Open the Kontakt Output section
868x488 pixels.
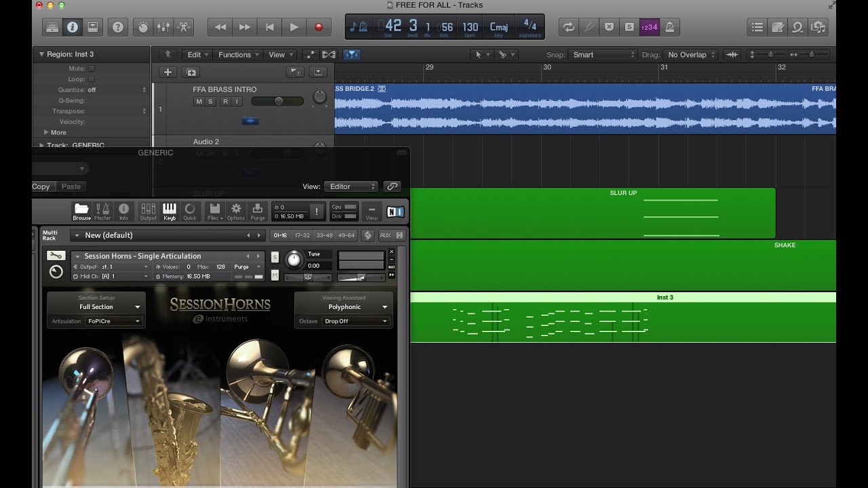click(149, 211)
